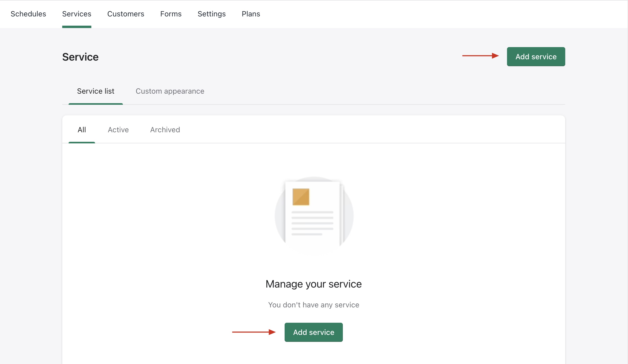Viewport: 628px width, 364px height.
Task: Select the Services navigation tab
Action: point(77,14)
